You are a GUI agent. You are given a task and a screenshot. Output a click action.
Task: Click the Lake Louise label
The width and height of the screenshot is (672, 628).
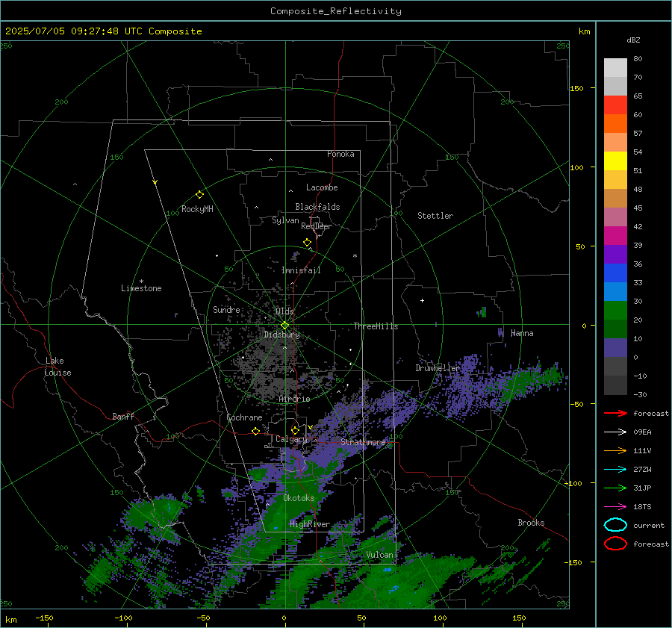point(57,367)
